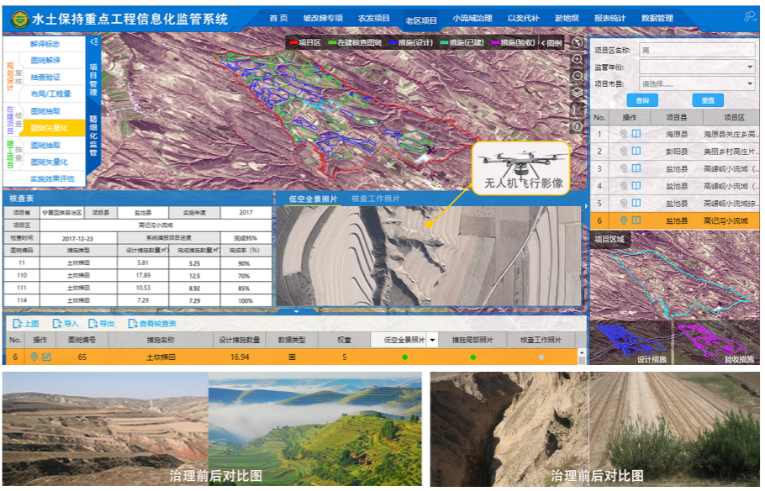Click the map info tool icon
This screenshot has width=765, height=491.
(578, 127)
